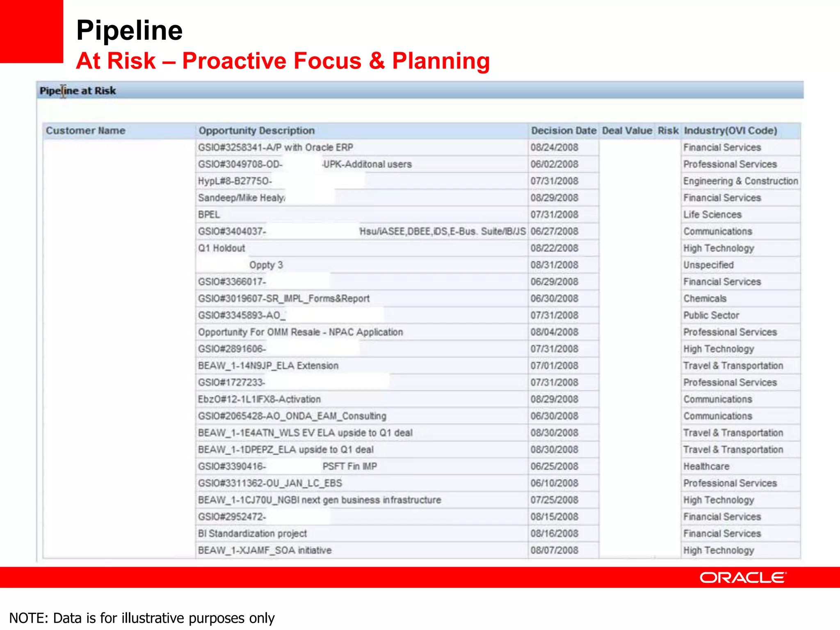Click the Industry(OVI Code) column header

tap(730, 131)
